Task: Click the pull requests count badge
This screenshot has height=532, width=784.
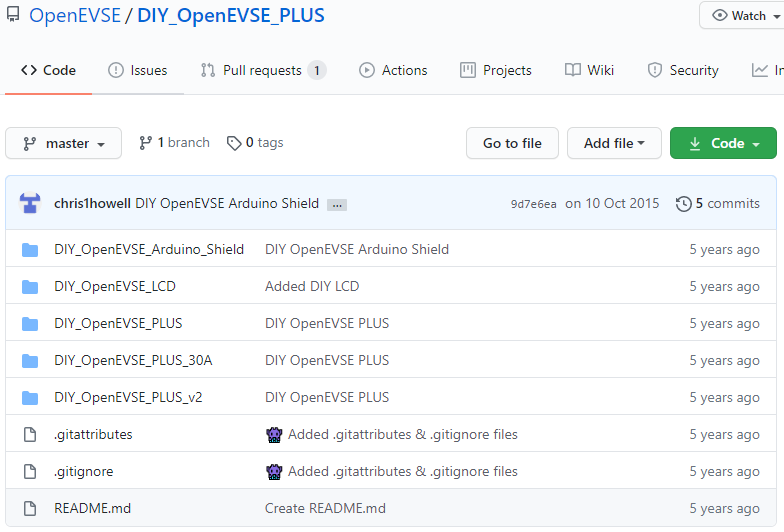Action: point(316,70)
